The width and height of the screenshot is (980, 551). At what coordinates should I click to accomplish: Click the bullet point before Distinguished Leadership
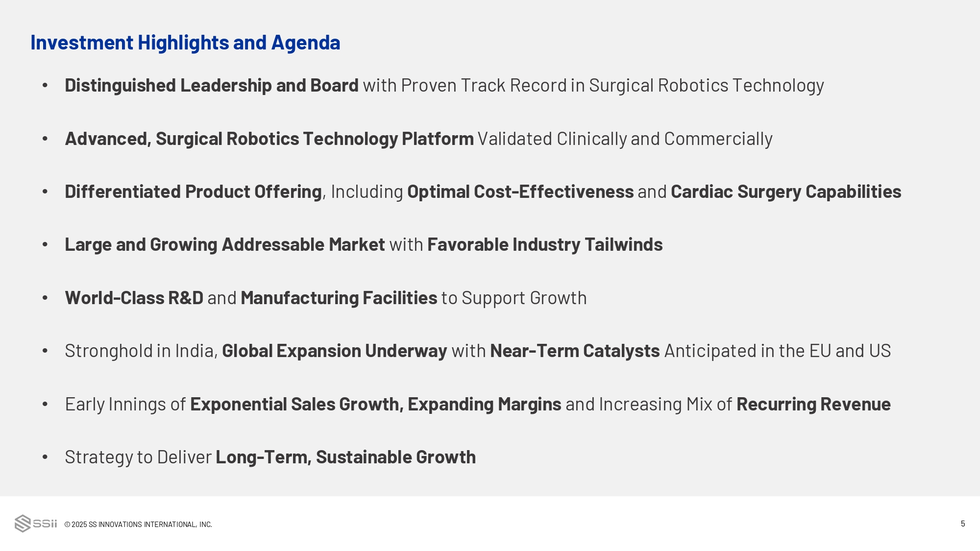pos(45,86)
